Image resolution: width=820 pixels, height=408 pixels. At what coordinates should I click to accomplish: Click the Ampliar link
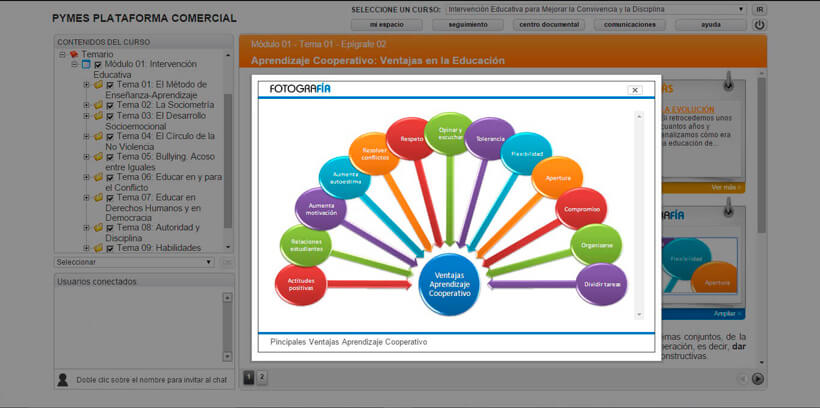tap(727, 314)
